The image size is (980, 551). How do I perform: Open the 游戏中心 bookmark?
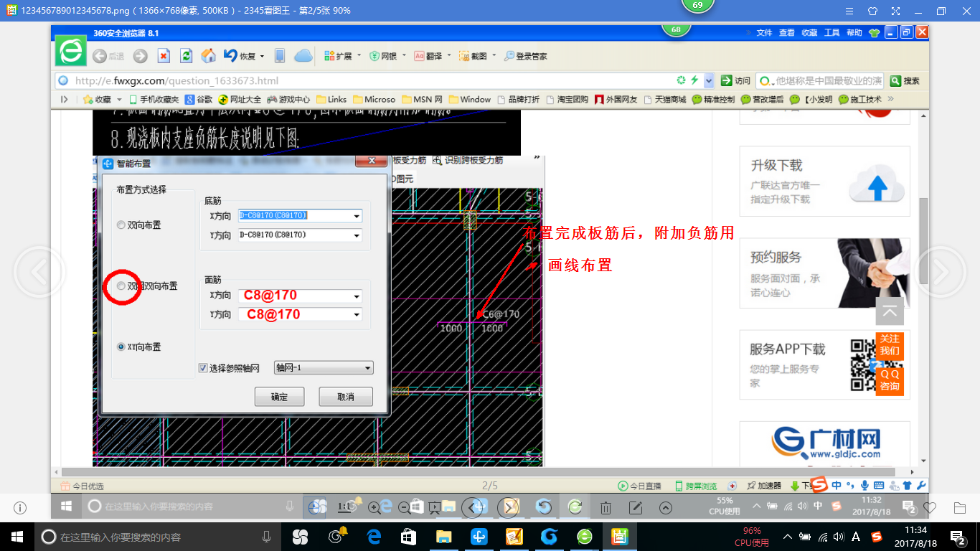[289, 100]
